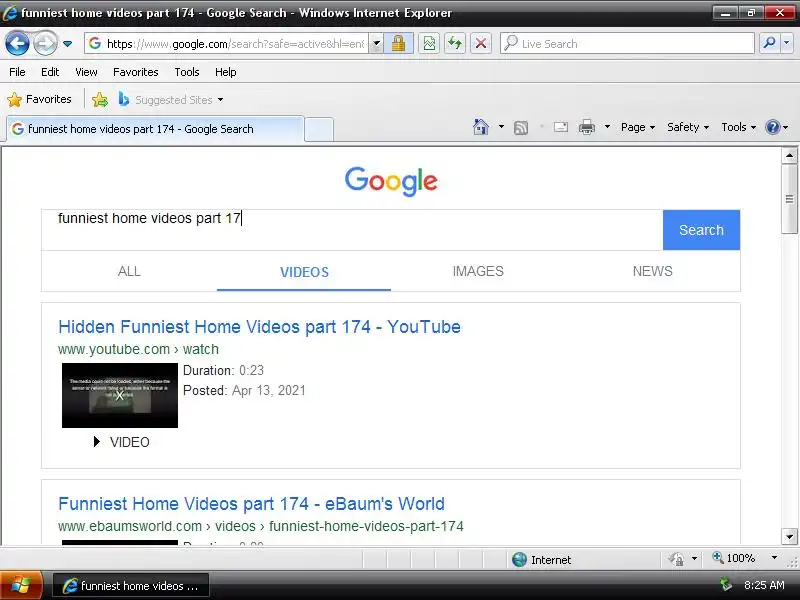Click the Compatibility View icon
The height and width of the screenshot is (600, 800).
pos(429,44)
